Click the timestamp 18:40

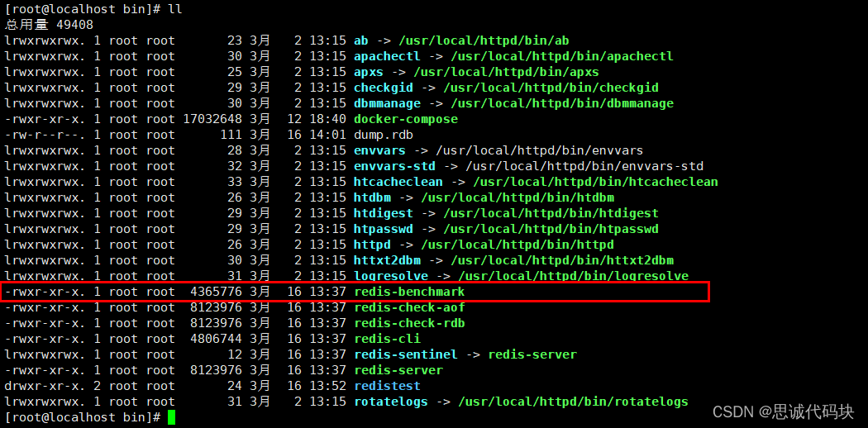(x=327, y=119)
